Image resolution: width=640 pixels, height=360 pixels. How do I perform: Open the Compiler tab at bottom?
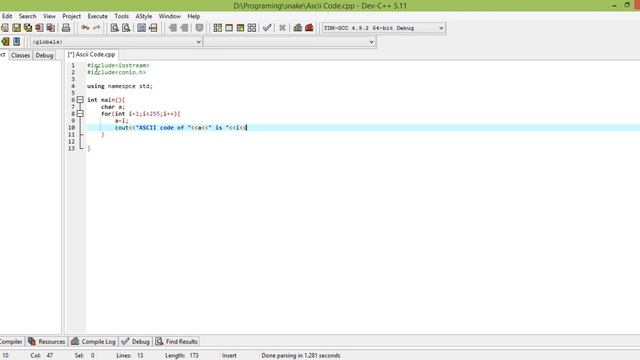click(x=11, y=342)
